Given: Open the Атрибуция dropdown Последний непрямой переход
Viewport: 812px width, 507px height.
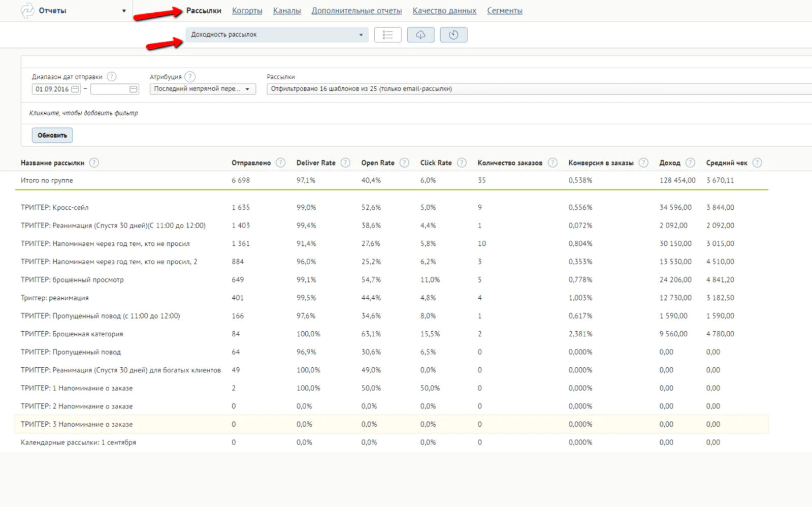Looking at the screenshot, I should point(203,89).
